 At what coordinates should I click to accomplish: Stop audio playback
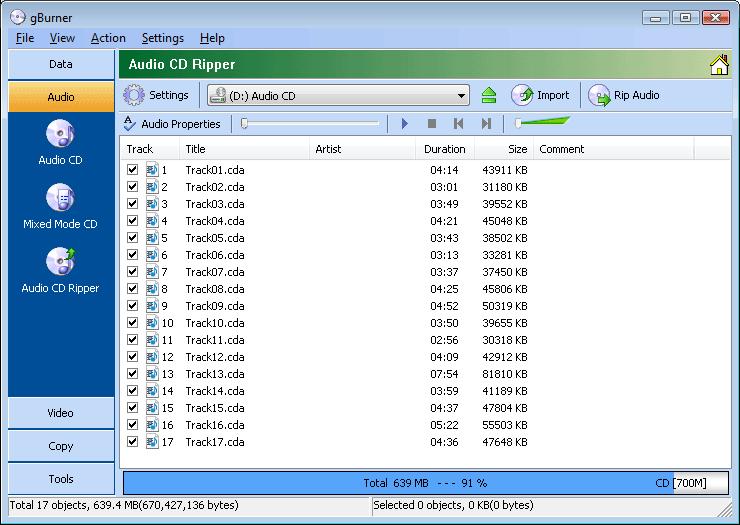point(431,124)
